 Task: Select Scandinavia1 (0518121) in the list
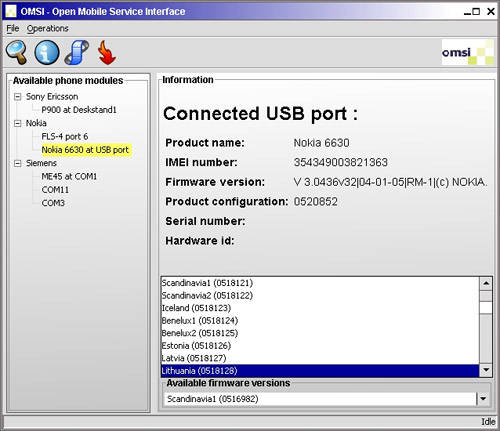click(320, 283)
